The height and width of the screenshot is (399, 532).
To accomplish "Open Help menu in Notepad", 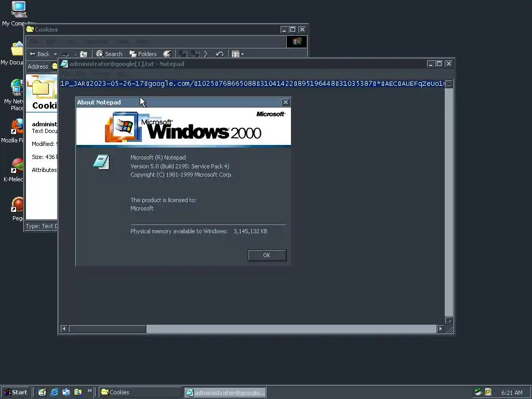I will click(x=121, y=73).
